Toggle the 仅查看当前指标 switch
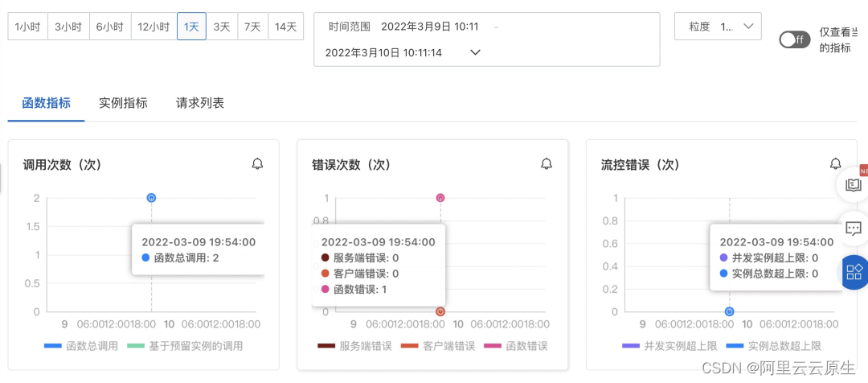This screenshot has height=383, width=868. click(794, 40)
